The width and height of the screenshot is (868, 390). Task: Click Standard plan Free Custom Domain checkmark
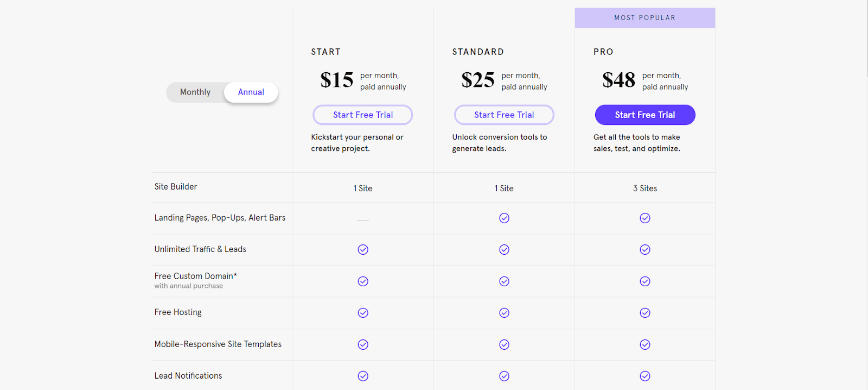coord(504,281)
